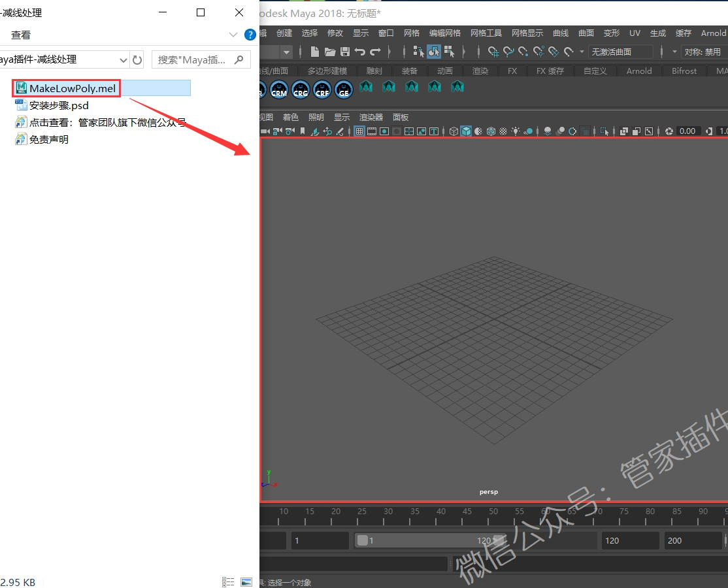Choose Select by component type icon
This screenshot has width=728, height=588.
(x=449, y=52)
